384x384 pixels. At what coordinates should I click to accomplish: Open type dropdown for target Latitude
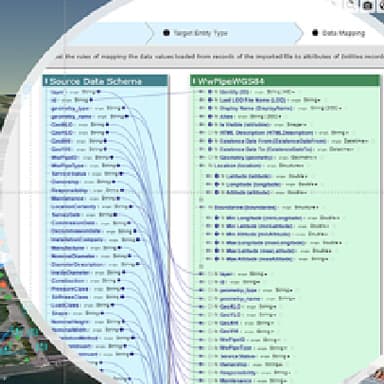298,176
